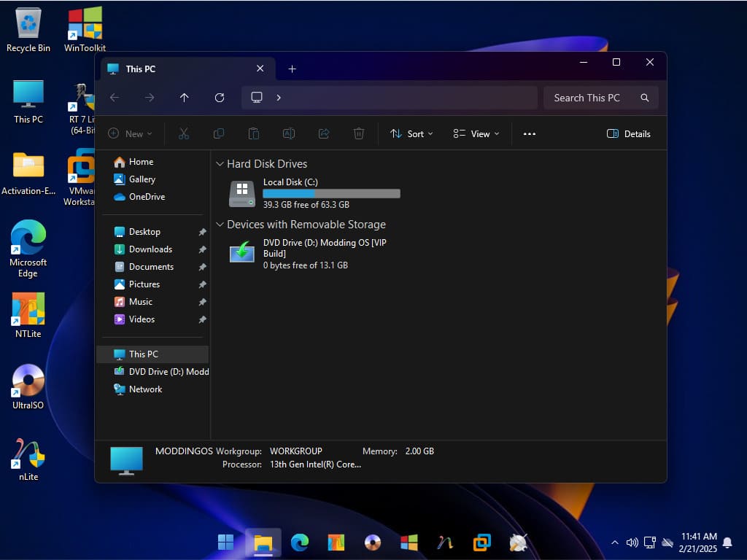Switch to the This PC tab
This screenshot has height=560, width=747.
187,69
